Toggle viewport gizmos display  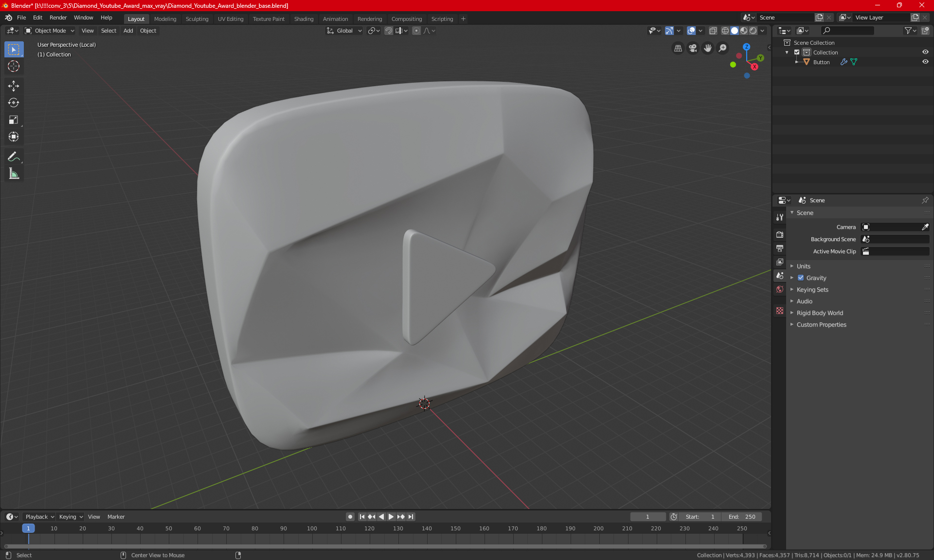[669, 31]
